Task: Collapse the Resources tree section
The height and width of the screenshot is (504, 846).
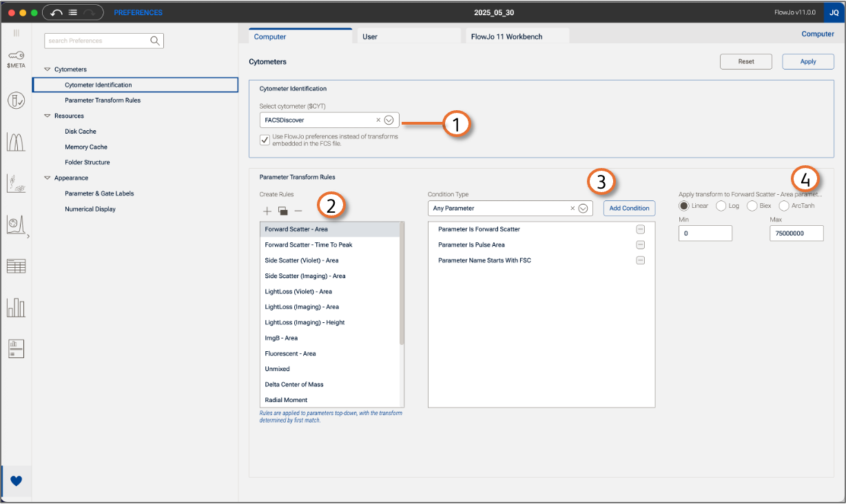Action: [48, 116]
